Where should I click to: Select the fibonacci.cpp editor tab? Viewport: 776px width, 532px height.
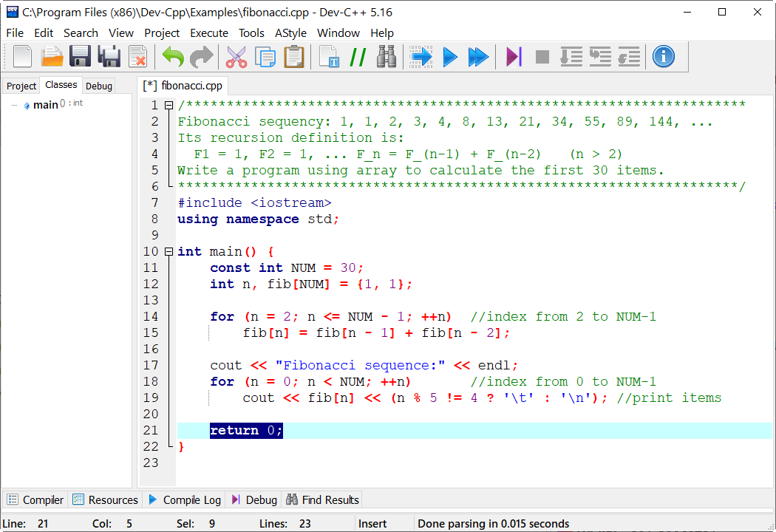[183, 86]
